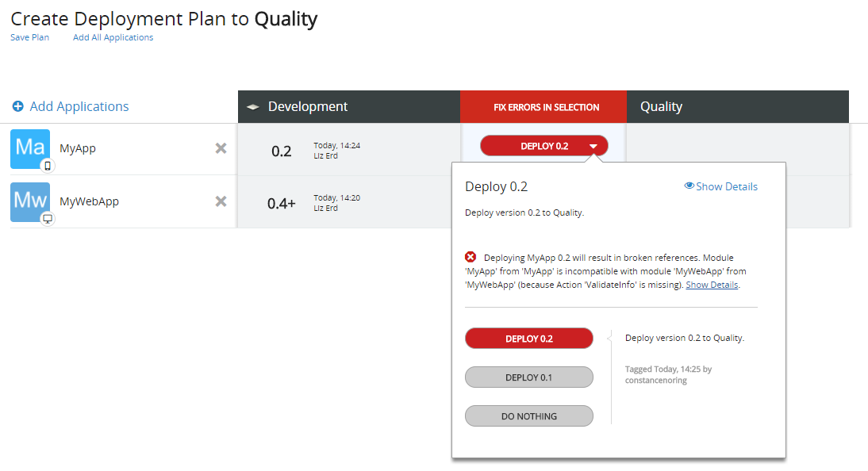This screenshot has width=868, height=471.
Task: Select the Deploy 0.1 option
Action: 528,377
